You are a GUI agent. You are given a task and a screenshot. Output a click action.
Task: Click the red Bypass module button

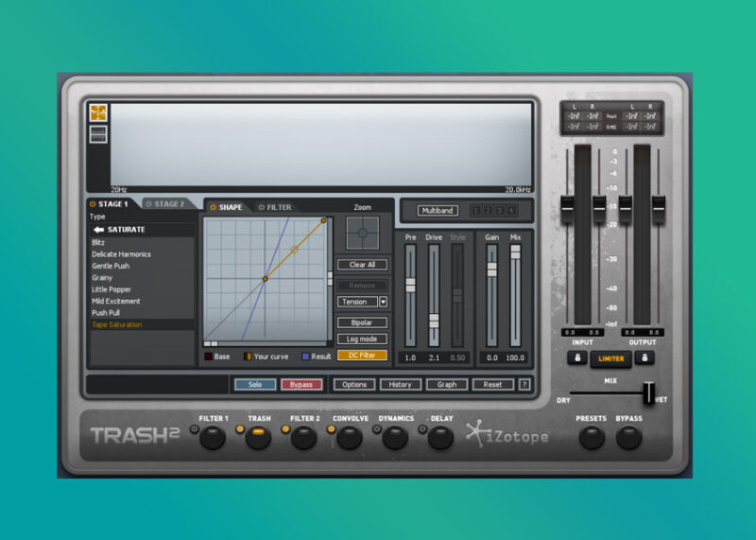pyautogui.click(x=301, y=385)
